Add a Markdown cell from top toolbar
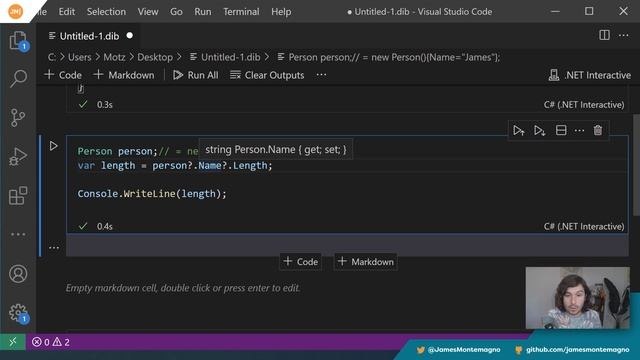This screenshot has width=640, height=360. pyautogui.click(x=124, y=75)
